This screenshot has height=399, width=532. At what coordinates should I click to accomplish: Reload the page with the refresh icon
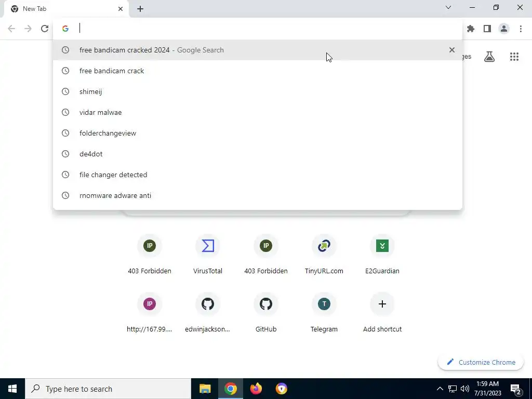[x=45, y=29]
